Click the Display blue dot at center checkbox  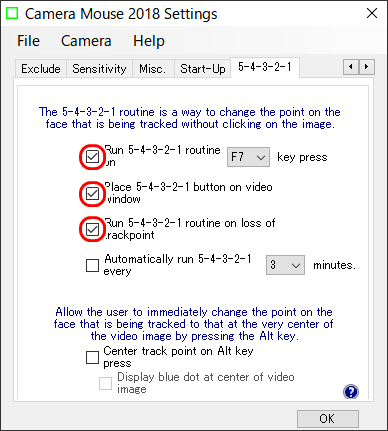105,383
